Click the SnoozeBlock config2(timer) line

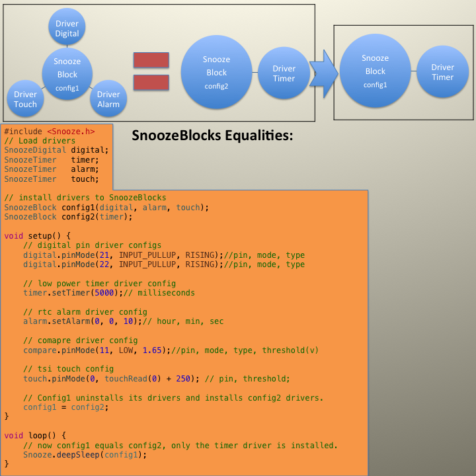pos(68,217)
